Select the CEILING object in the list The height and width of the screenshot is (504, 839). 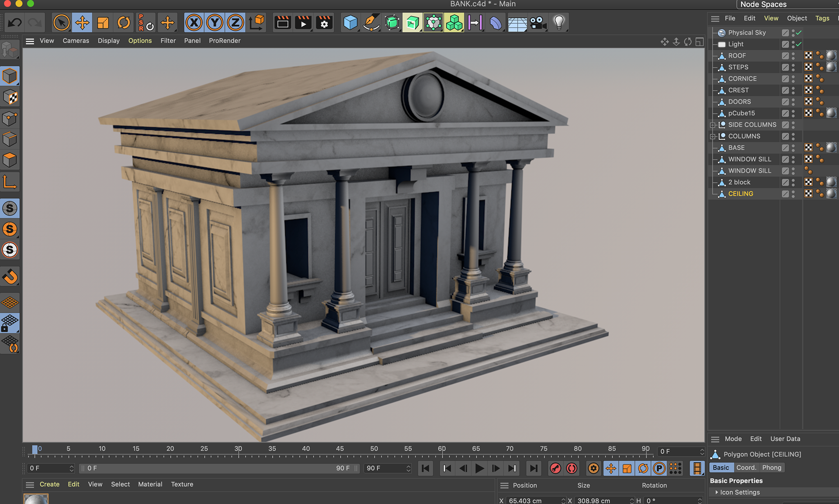740,193
